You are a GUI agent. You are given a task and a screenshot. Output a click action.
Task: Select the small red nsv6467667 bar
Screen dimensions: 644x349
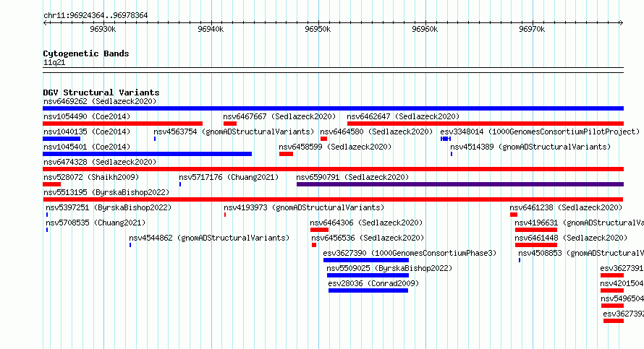[230, 124]
